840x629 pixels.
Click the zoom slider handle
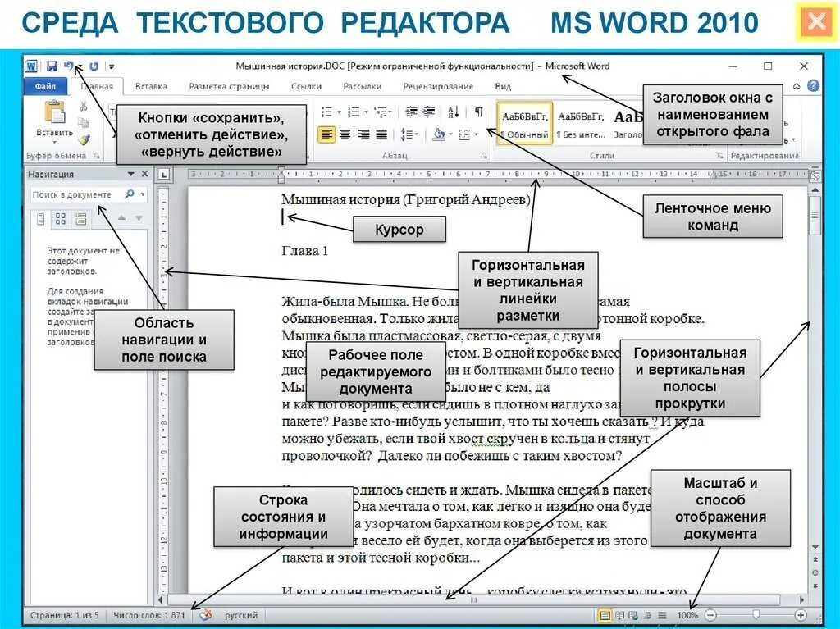point(756,615)
